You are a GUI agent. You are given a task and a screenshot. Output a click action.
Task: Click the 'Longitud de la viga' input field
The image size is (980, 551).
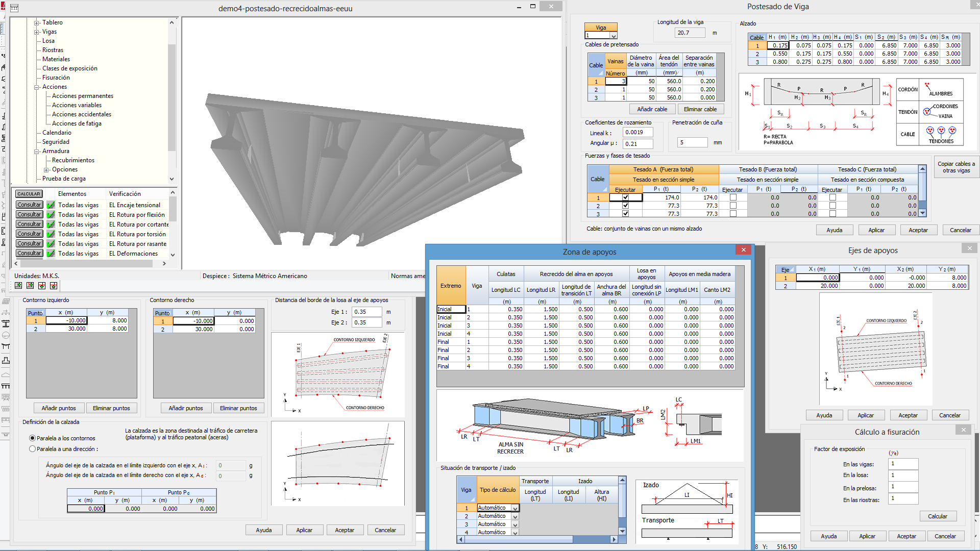689,33
